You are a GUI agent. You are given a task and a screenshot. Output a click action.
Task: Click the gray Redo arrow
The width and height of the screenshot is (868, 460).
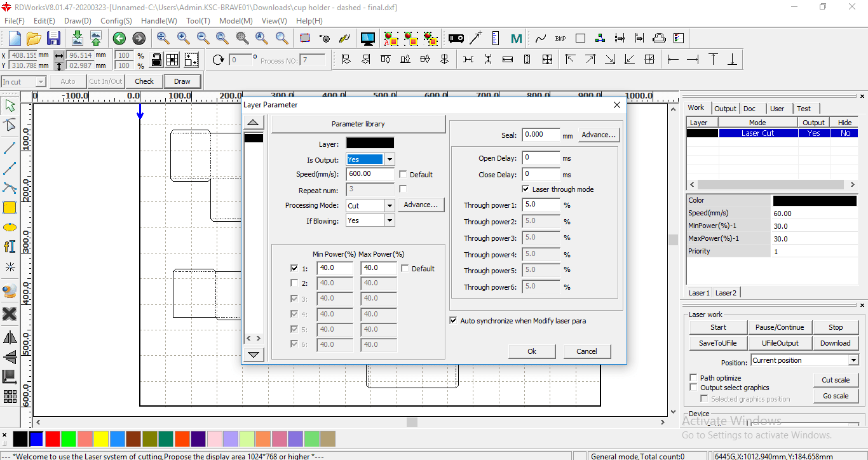click(x=139, y=39)
